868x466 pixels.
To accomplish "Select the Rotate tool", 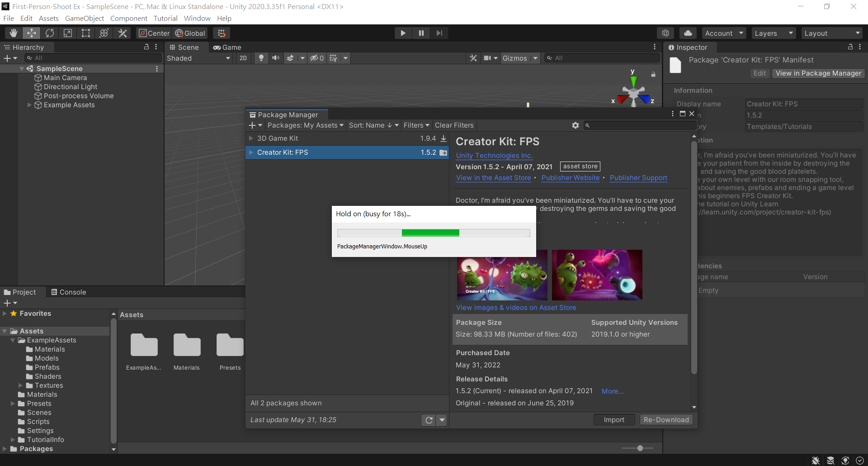I will (50, 33).
